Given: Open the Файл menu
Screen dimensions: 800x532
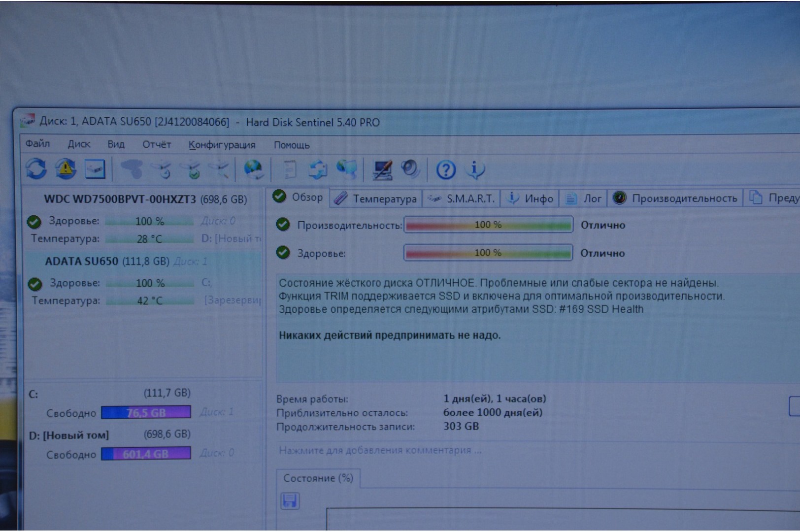Looking at the screenshot, I should click(37, 144).
